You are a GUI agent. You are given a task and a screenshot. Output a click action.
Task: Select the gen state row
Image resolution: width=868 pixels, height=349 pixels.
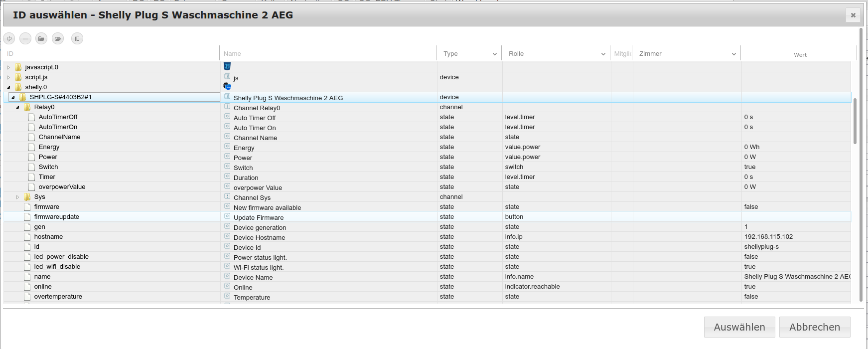[x=427, y=227]
